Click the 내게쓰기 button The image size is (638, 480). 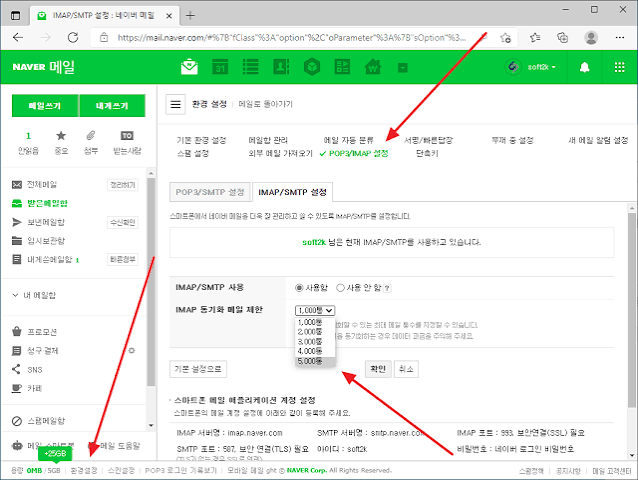click(112, 106)
